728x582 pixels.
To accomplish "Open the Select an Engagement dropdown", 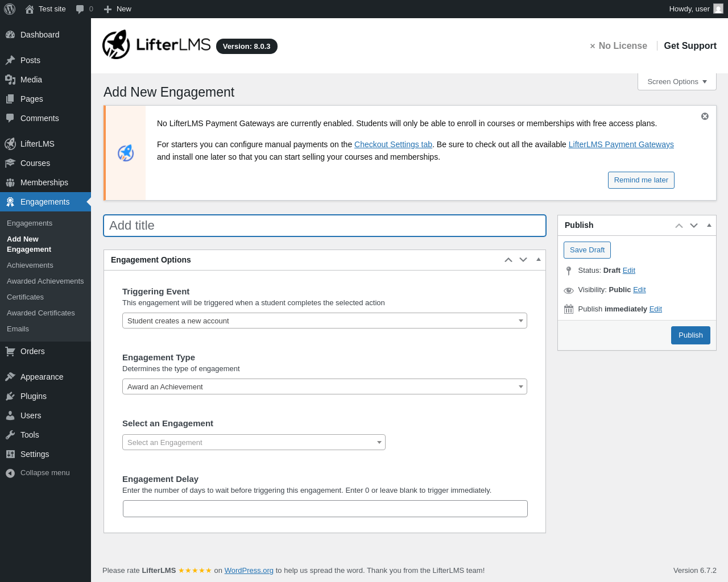I will (x=254, y=443).
